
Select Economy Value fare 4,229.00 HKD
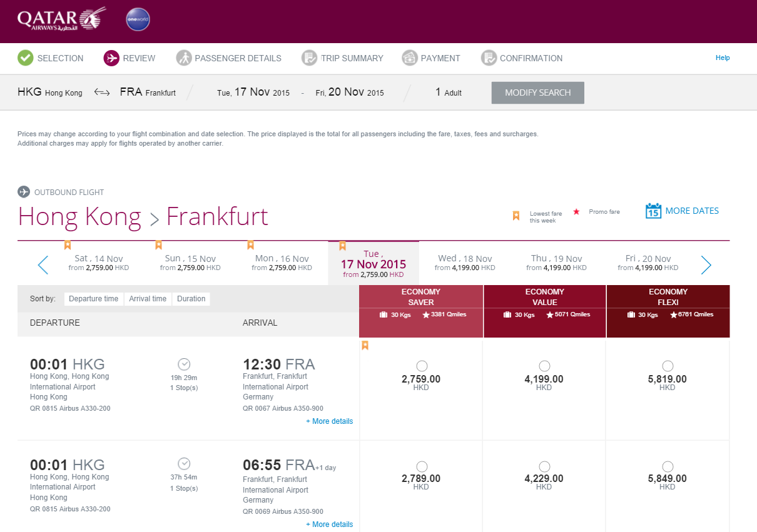(x=544, y=466)
